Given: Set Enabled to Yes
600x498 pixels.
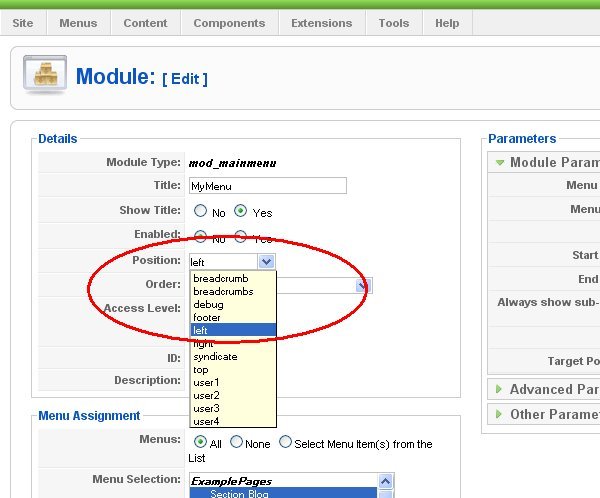Looking at the screenshot, I should 241,237.
